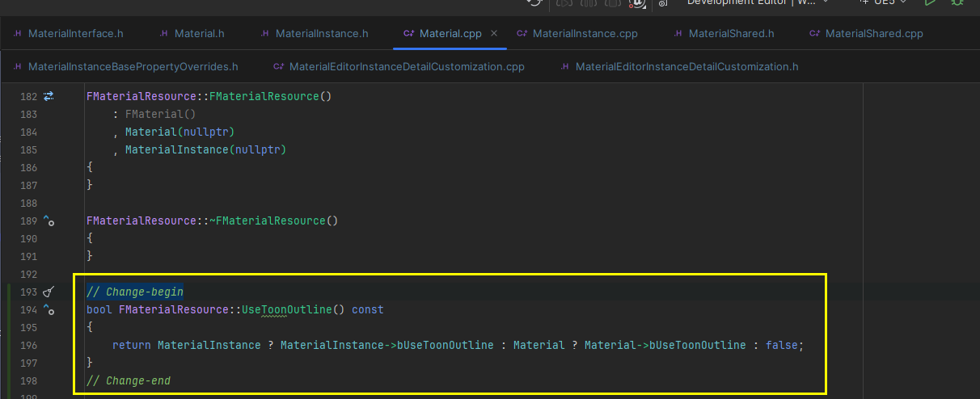Screen dimensions: 980x399
Task: Click C++ icon of MaterialEditorInstanceDetailCustomization.cpp tab
Action: click(x=279, y=66)
